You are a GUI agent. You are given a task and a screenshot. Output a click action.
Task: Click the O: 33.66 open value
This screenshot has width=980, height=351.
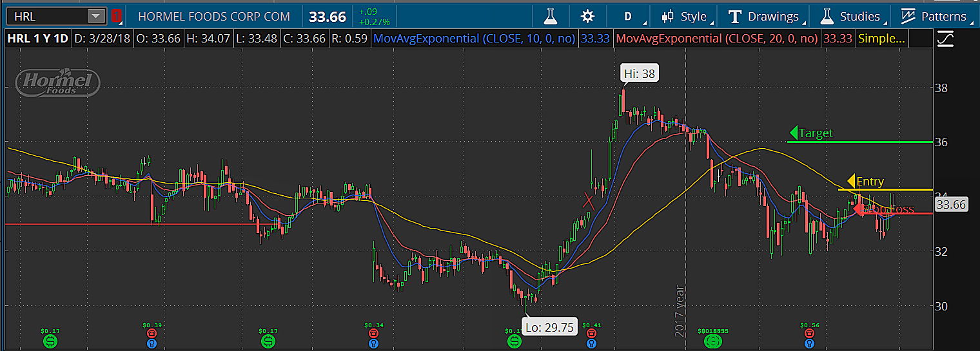(159, 39)
